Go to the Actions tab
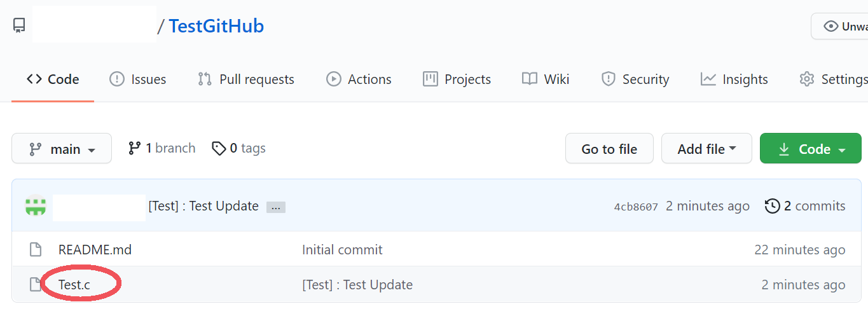 pos(359,79)
